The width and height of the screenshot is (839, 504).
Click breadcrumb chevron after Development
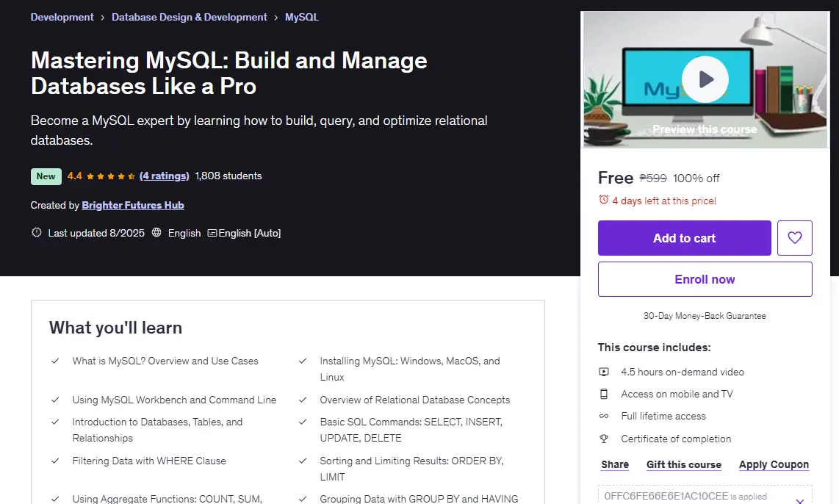(102, 18)
